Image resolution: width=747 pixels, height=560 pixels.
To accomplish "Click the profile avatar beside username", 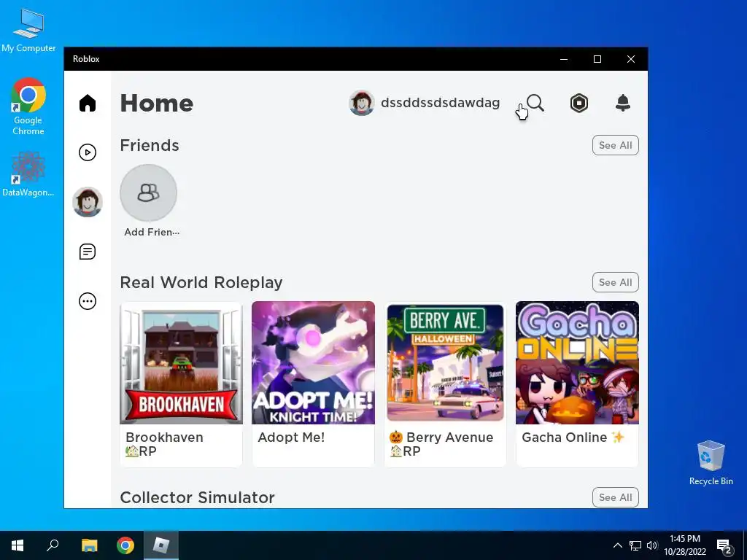I will click(x=362, y=103).
